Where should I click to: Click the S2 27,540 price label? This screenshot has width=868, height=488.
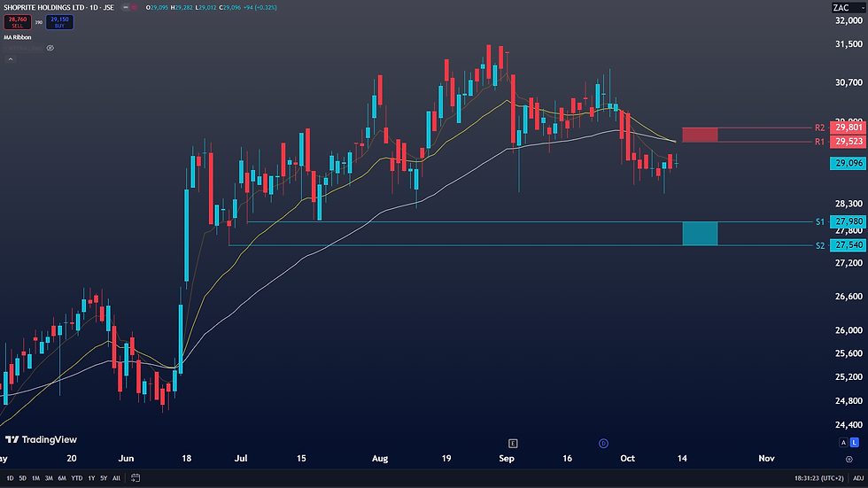[849, 245]
